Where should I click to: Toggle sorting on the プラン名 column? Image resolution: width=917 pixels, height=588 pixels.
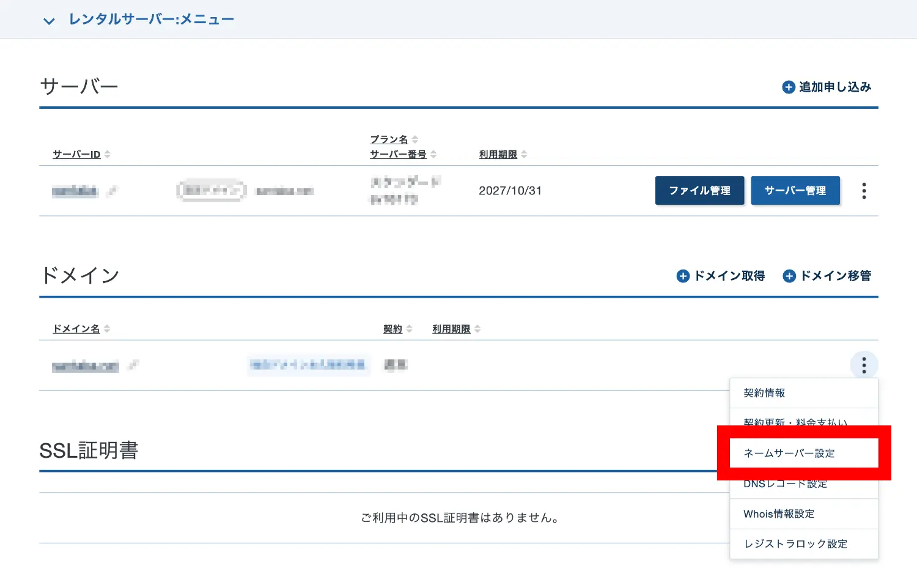(x=414, y=139)
